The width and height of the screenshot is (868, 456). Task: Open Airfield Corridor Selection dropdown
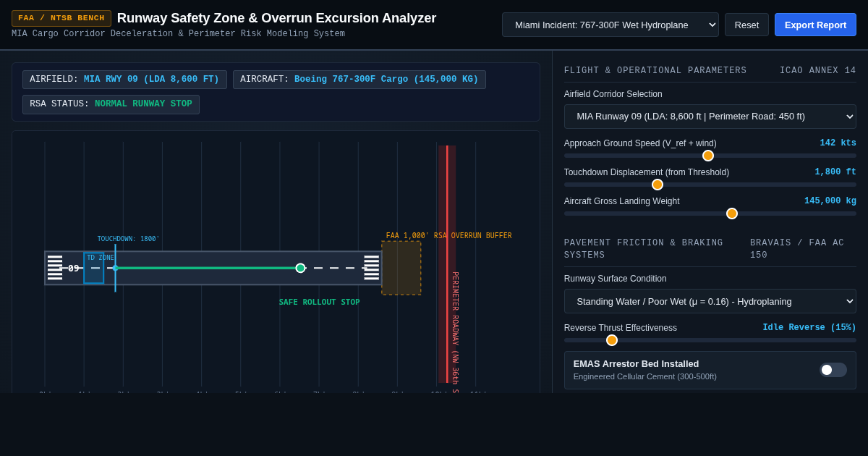point(710,117)
